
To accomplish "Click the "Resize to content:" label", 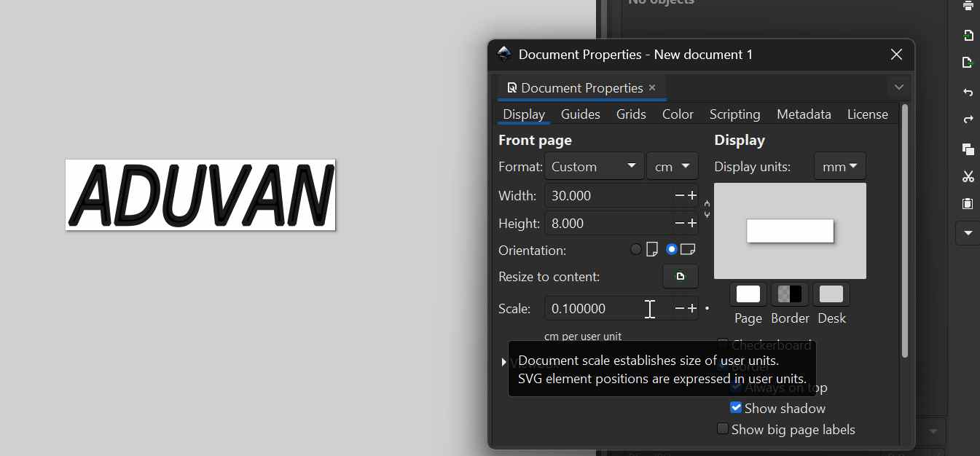I will (x=549, y=277).
